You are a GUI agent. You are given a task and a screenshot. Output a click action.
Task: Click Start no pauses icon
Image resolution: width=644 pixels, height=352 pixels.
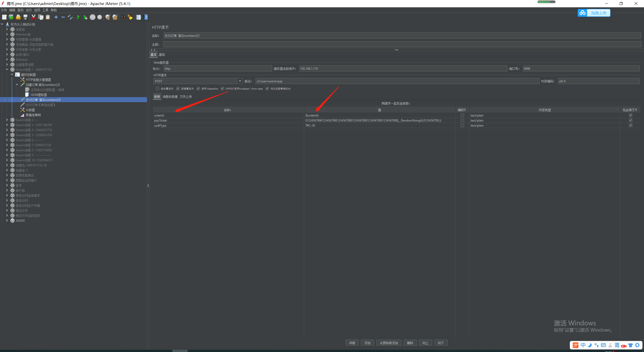point(85,17)
